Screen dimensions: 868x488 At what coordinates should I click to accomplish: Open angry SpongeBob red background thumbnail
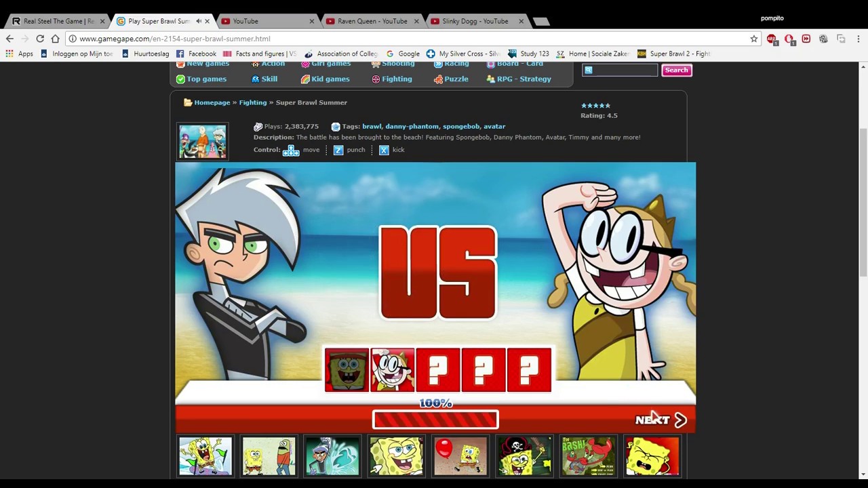(x=652, y=456)
